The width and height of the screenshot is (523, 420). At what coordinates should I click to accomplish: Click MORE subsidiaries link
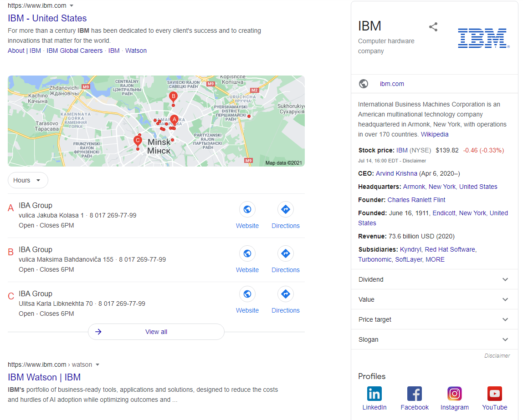[435, 259]
